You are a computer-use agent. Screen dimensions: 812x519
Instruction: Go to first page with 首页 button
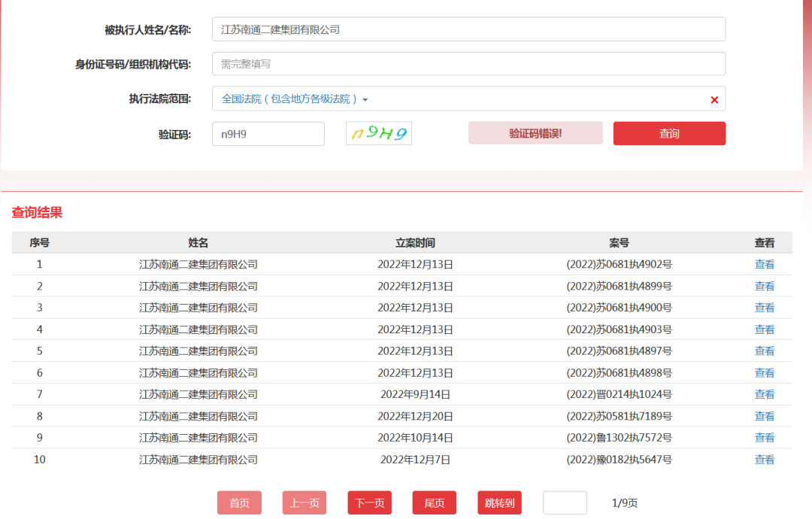239,502
